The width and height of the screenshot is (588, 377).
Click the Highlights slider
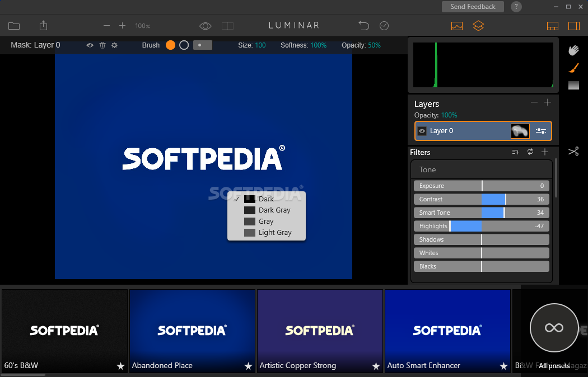[482, 226]
